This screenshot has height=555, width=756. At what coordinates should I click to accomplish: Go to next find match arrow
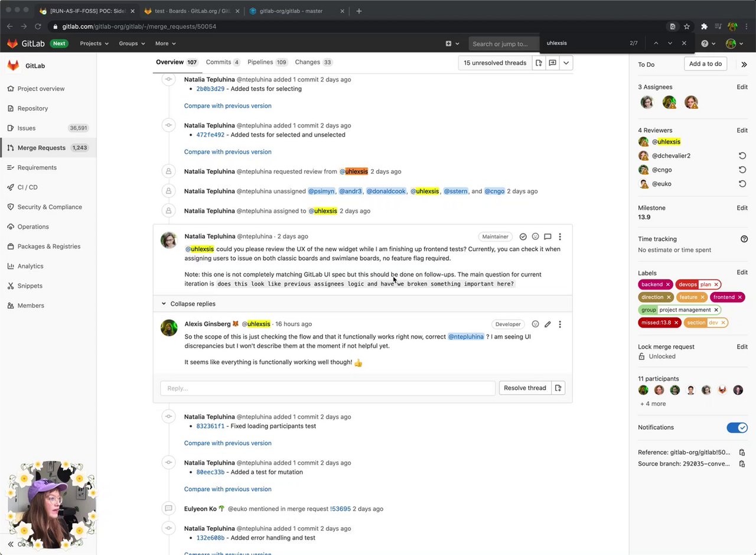(x=670, y=43)
